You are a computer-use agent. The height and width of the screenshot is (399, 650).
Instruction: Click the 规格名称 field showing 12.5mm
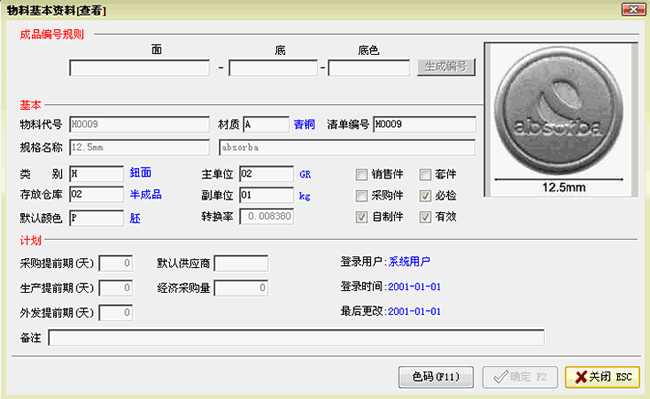[139, 148]
